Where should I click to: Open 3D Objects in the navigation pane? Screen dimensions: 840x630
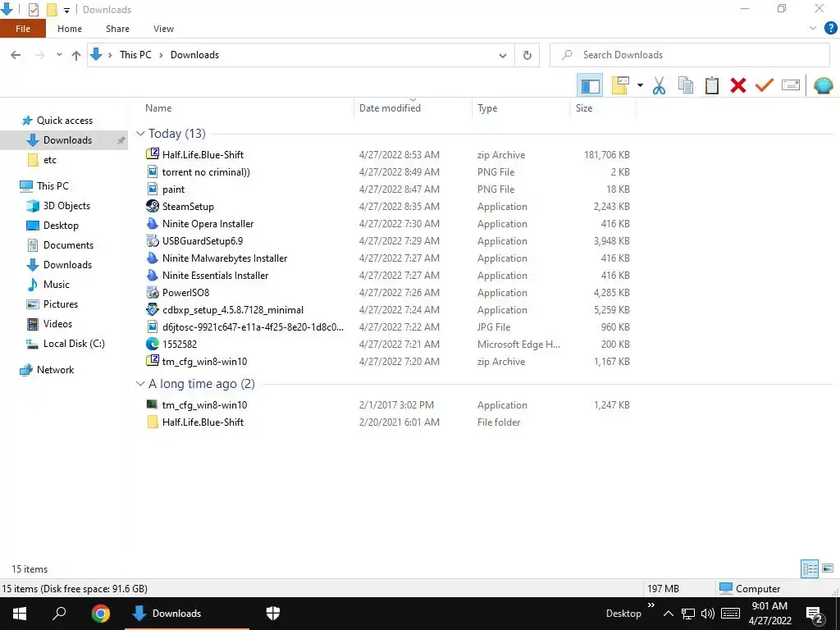pyautogui.click(x=66, y=206)
